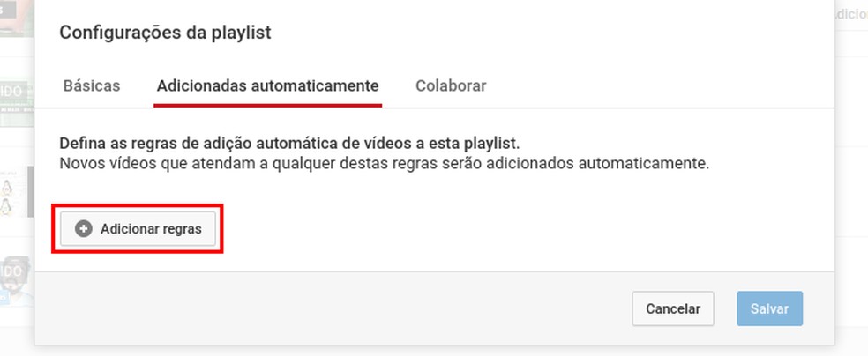Screen dimensions: 868x356
Task: Click the Adicionar regras button
Action: click(138, 229)
